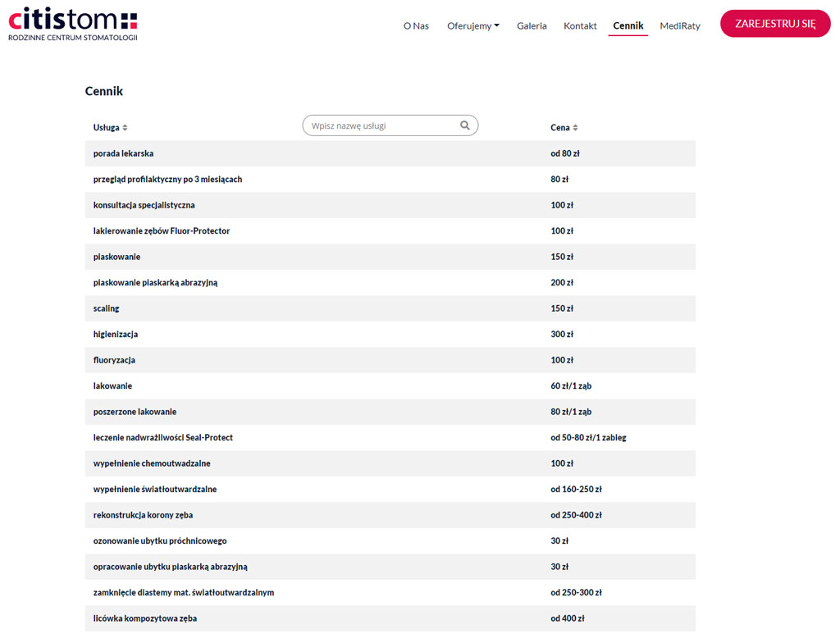Click price od 250-400 zł
The height and width of the screenshot is (634, 840).
pos(577,515)
